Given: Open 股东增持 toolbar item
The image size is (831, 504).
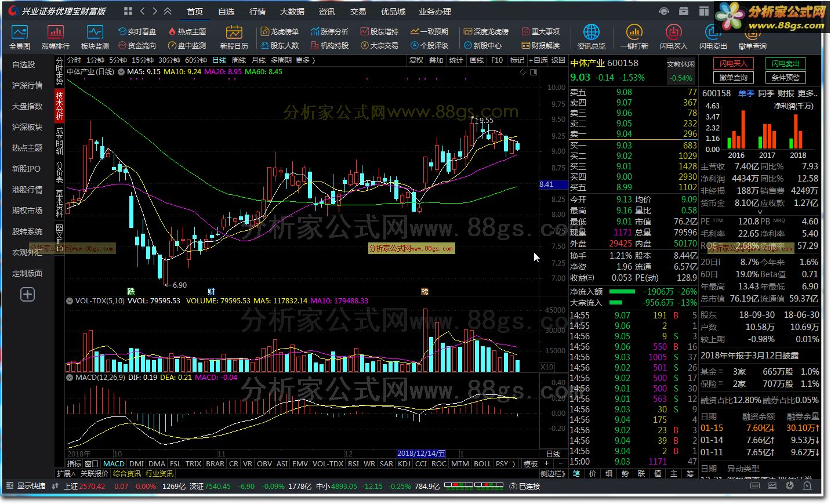Looking at the screenshot, I should pyautogui.click(x=379, y=31).
